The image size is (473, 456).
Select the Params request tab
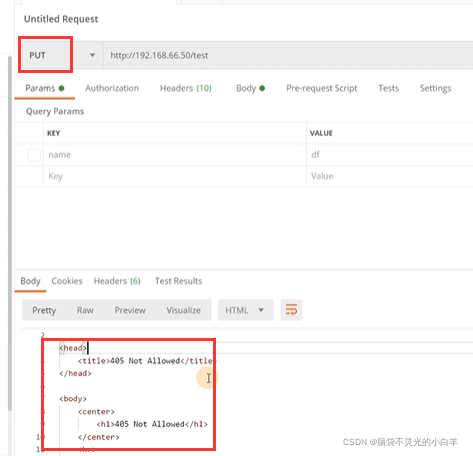pos(44,88)
